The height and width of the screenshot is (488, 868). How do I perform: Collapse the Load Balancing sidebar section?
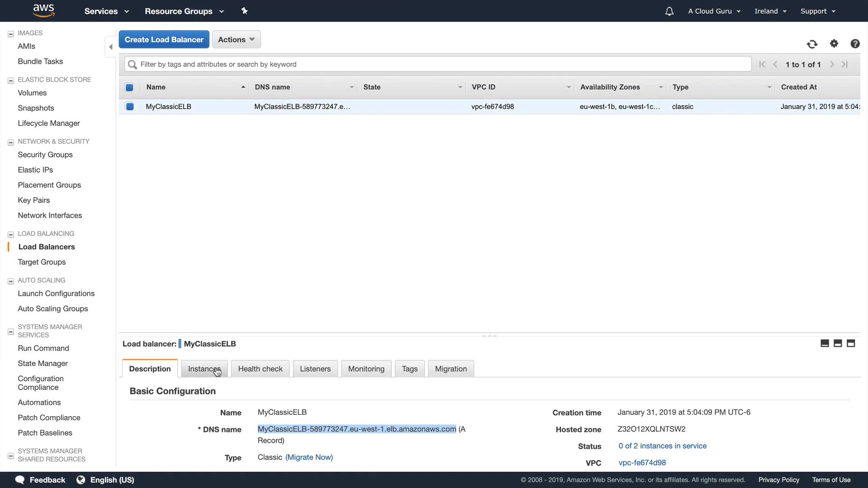coord(11,234)
